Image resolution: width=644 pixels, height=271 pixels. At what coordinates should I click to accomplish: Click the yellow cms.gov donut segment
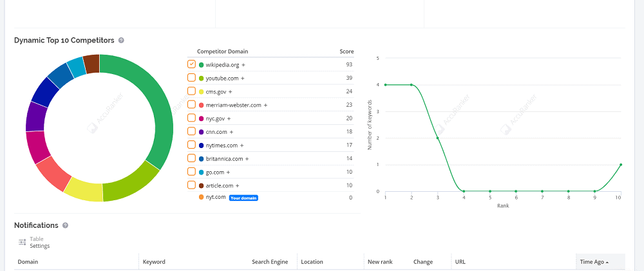(84, 191)
